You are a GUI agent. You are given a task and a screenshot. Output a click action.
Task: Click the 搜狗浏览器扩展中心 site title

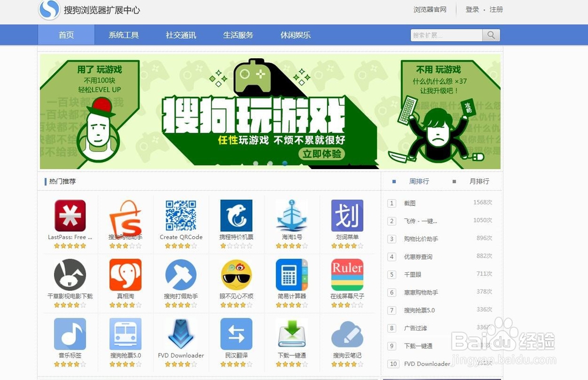pyautogui.click(x=102, y=10)
